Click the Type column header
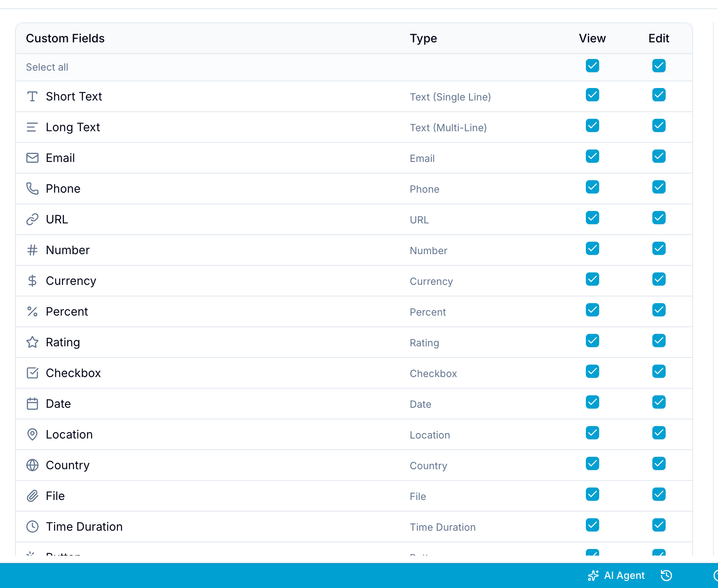Screen dimensions: 718x588 coord(423,38)
